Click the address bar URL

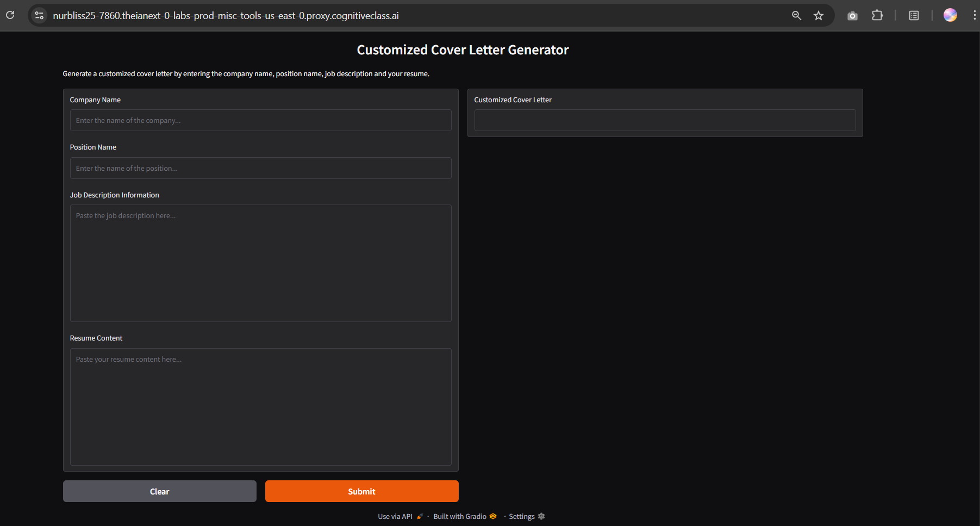[226, 16]
